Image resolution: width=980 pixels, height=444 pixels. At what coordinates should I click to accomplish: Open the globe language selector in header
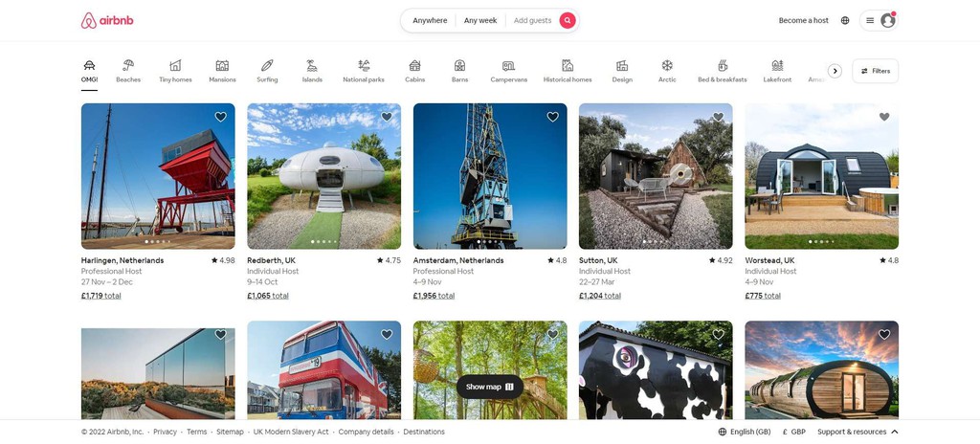point(845,21)
